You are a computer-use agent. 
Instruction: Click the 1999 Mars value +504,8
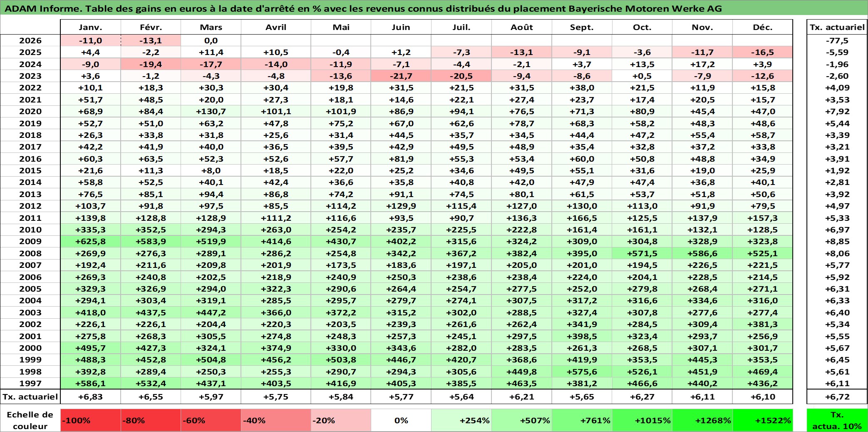click(211, 360)
